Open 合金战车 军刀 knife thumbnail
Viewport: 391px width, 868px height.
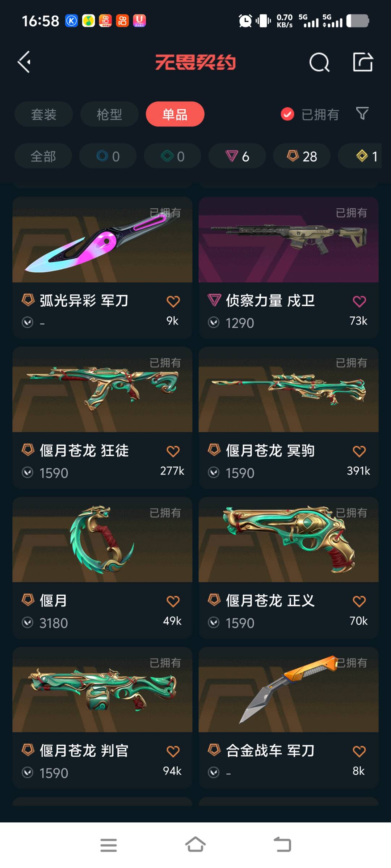coord(289,690)
